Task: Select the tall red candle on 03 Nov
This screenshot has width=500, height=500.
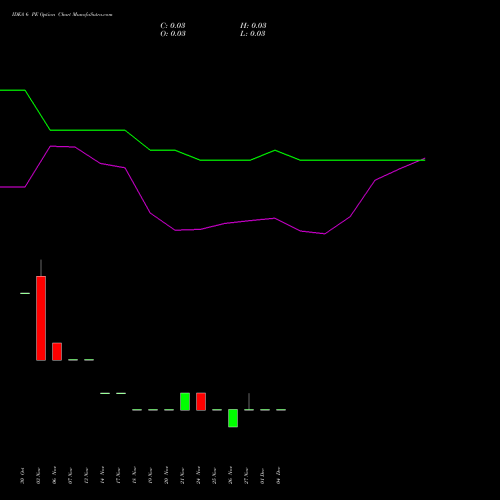Action: (41, 318)
